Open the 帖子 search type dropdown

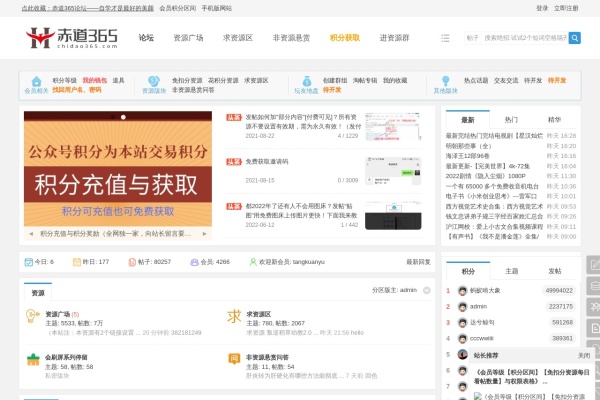[472, 38]
